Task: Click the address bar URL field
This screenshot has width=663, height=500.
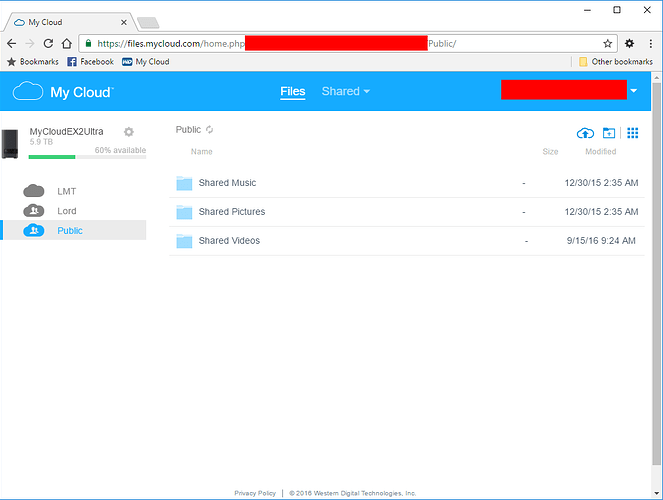Action: click(x=347, y=44)
